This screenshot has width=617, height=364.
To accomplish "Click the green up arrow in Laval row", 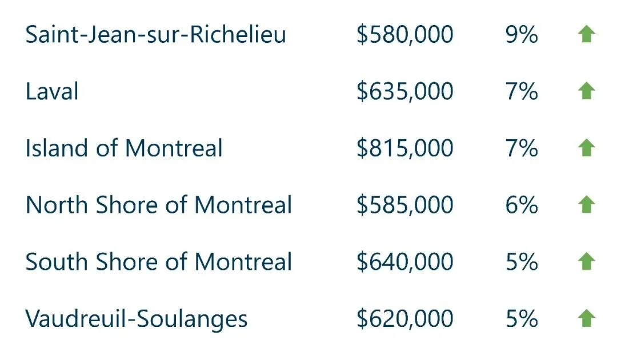I will (x=586, y=91).
